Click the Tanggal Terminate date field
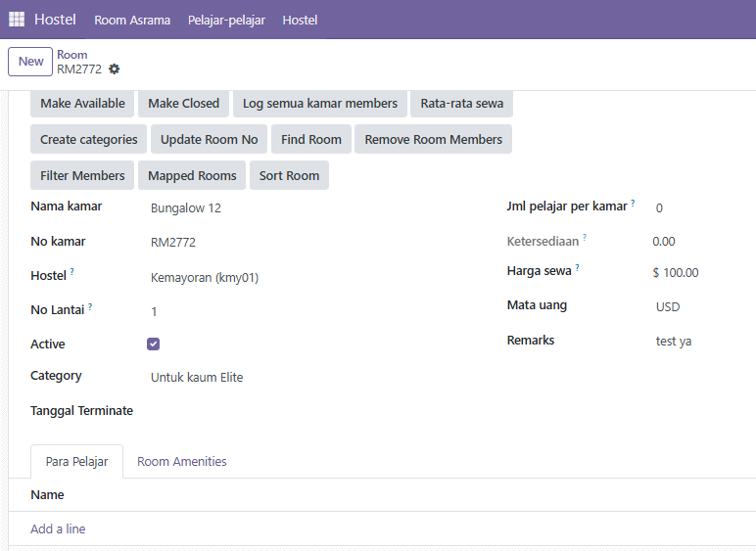756x551 pixels. [318, 411]
